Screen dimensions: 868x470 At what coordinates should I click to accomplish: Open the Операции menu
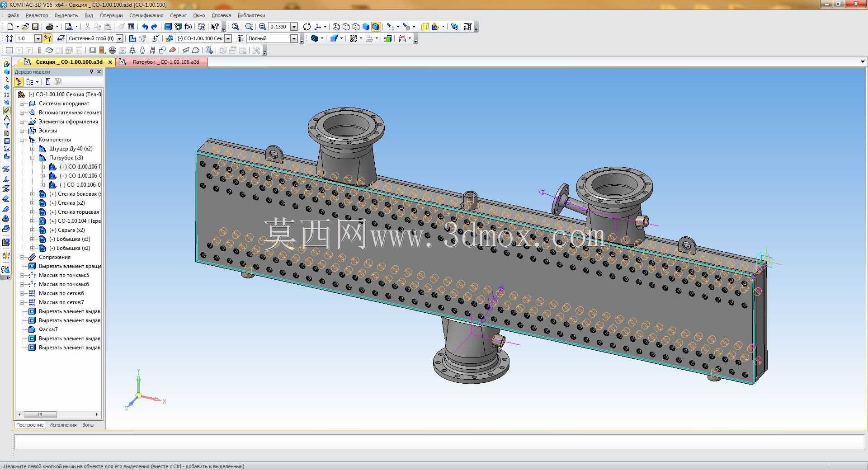[x=111, y=15]
